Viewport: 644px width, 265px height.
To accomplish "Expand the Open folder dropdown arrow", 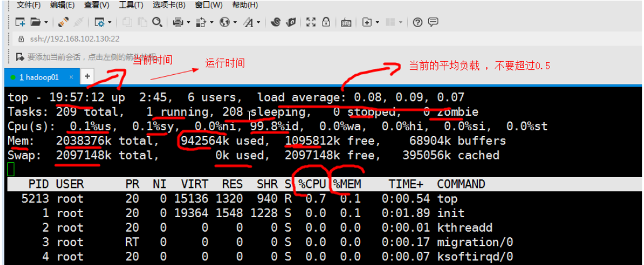I will pos(46,22).
